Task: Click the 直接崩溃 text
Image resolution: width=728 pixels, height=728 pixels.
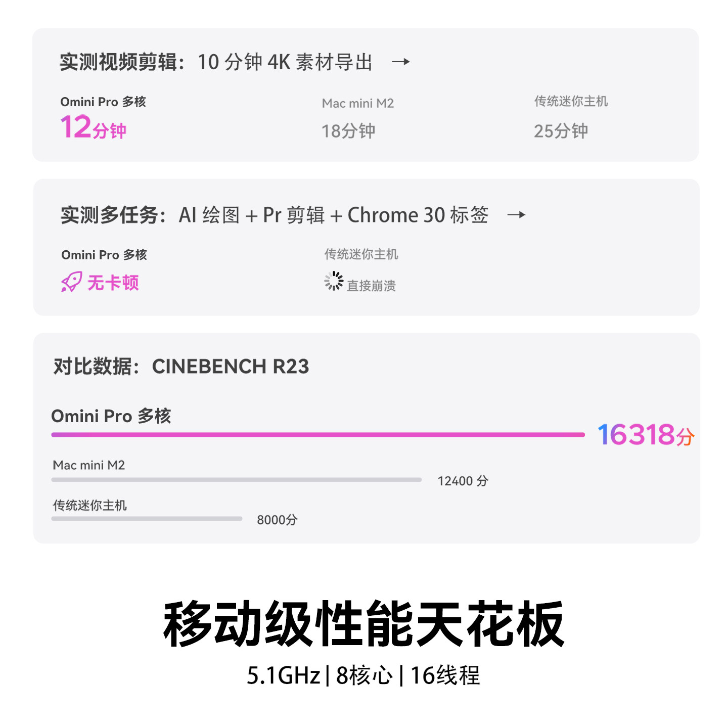Action: point(371,286)
